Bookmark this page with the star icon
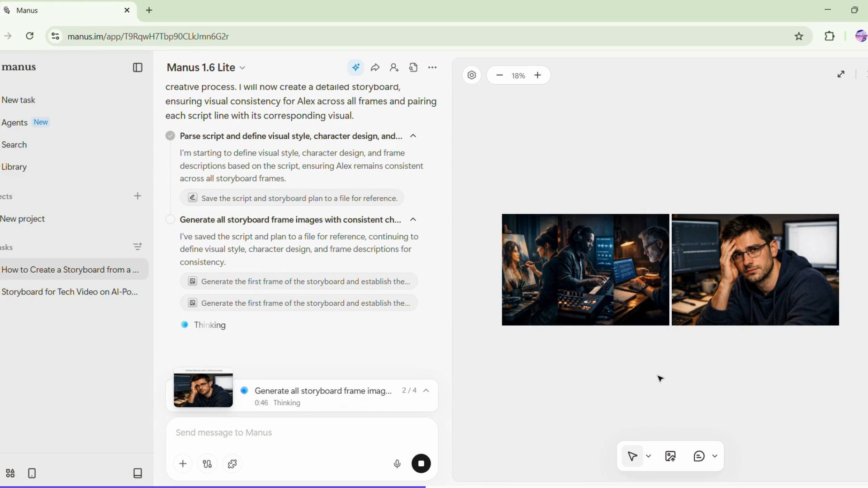This screenshot has height=488, width=868. click(x=799, y=36)
